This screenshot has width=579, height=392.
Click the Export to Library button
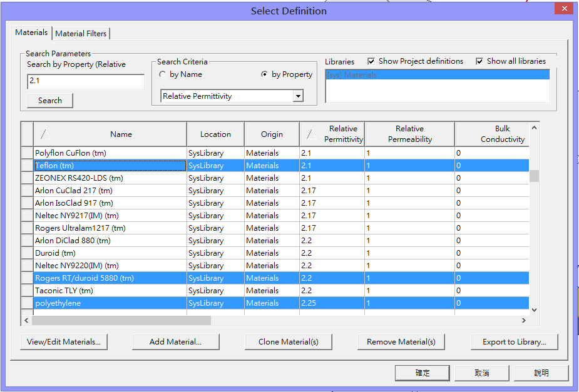[x=515, y=342]
